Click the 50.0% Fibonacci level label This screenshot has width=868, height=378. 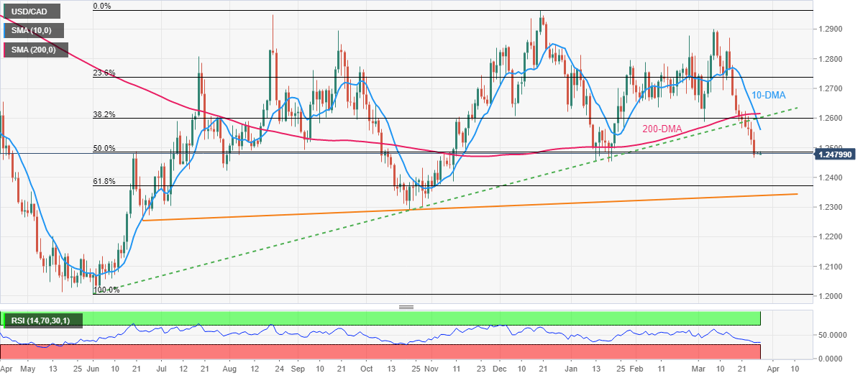pyautogui.click(x=104, y=148)
